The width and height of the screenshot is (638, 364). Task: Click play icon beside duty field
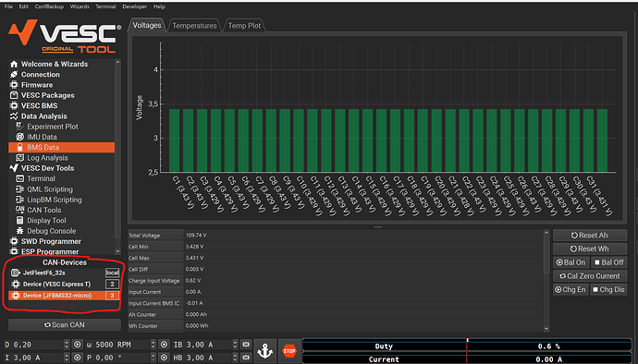click(x=78, y=345)
